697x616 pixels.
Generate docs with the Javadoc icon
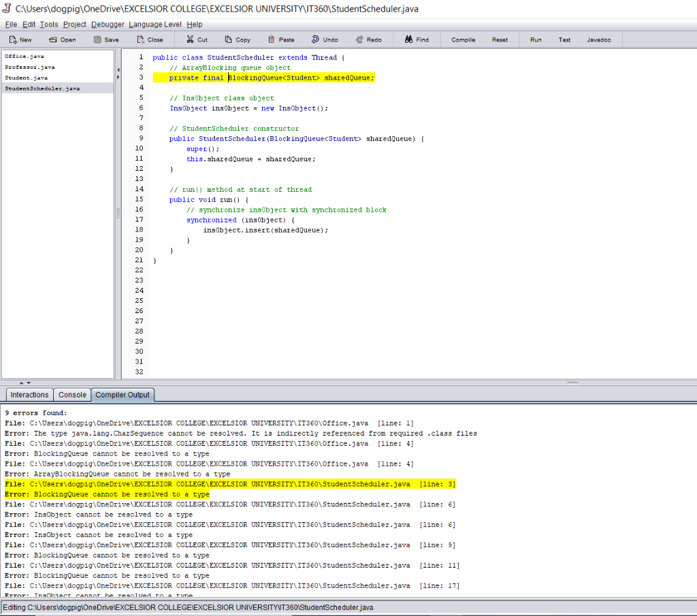pos(598,39)
